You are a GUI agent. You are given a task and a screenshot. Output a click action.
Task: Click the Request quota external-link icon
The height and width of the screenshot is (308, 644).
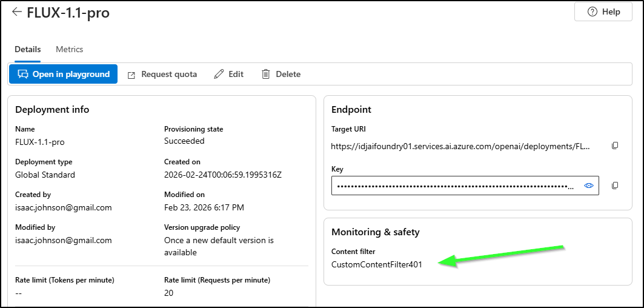click(131, 75)
